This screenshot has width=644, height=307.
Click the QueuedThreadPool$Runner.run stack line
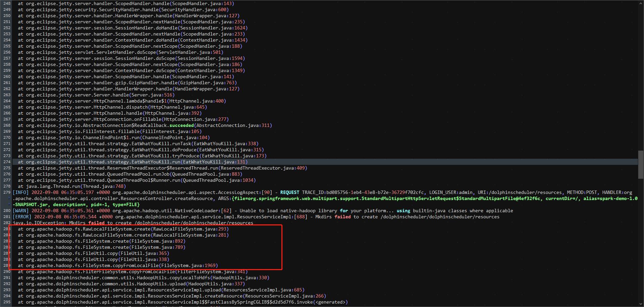[137, 180]
